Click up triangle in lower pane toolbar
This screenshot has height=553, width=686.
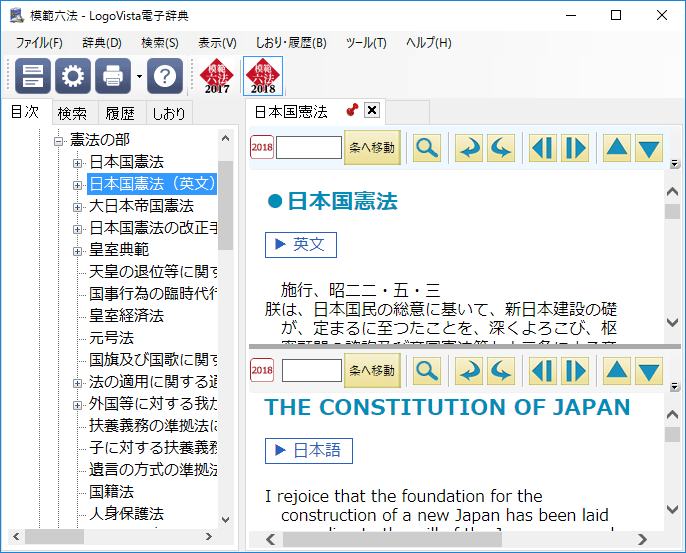tap(617, 371)
